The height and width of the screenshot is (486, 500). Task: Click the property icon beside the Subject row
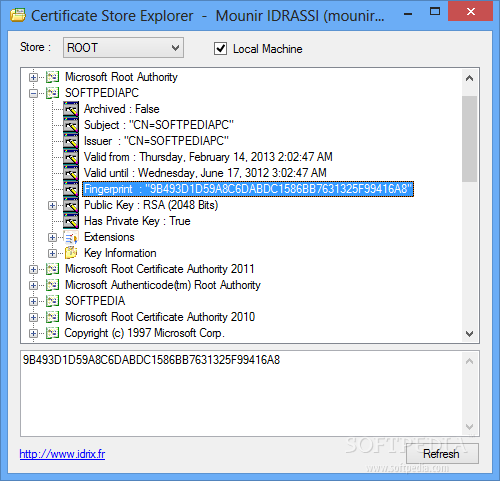pyautogui.click(x=71, y=125)
